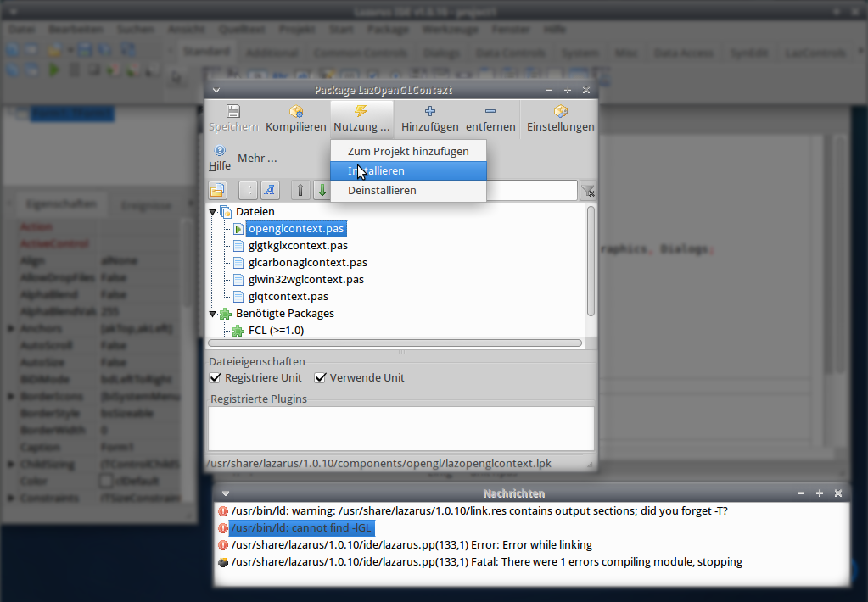This screenshot has width=868, height=602.
Task: Click the file tree vertical scrollbar
Action: (x=591, y=261)
